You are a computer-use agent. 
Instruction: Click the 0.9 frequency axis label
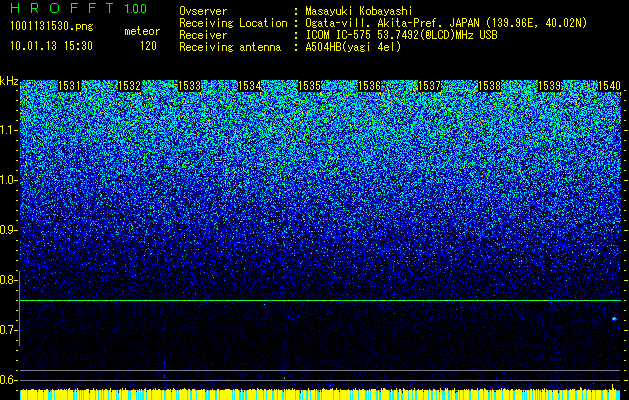(x=8, y=230)
